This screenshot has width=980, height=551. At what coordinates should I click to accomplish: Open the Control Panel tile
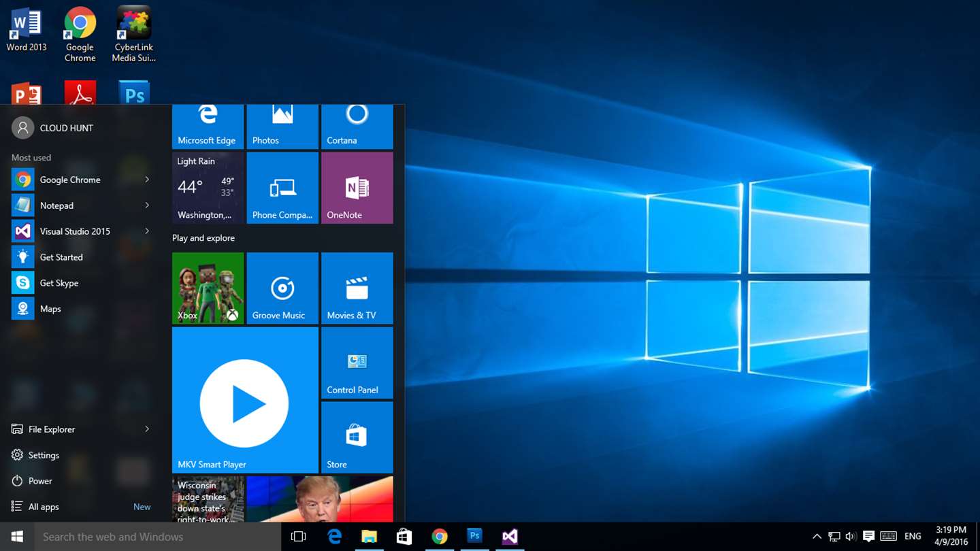click(x=357, y=363)
